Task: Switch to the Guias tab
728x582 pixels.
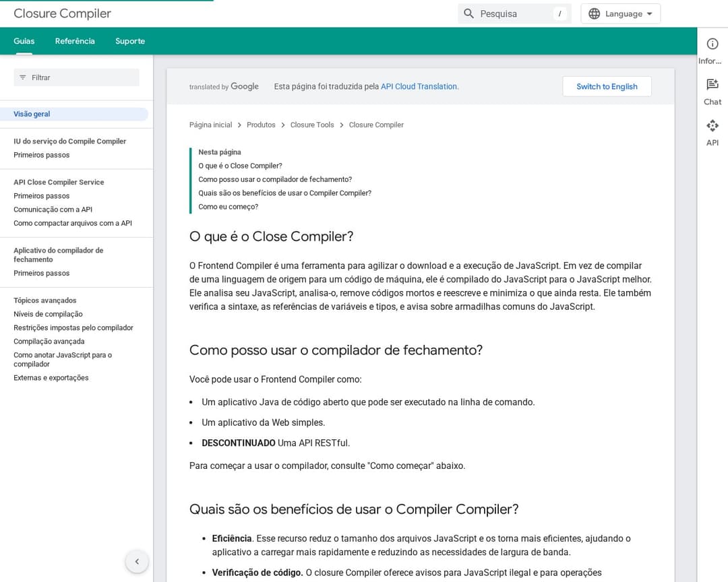Action: 24,41
